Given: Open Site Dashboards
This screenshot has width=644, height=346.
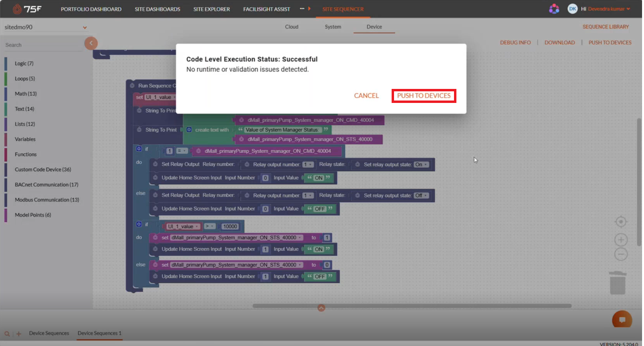Looking at the screenshot, I should (x=158, y=9).
